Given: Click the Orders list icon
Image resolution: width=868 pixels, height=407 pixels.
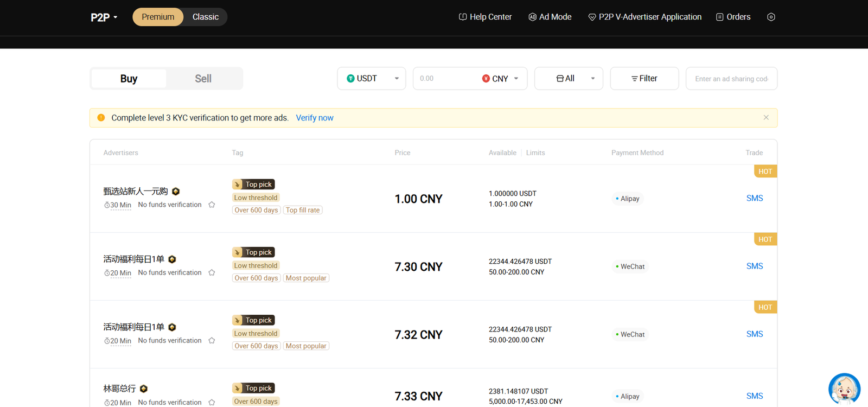Looking at the screenshot, I should pos(720,17).
